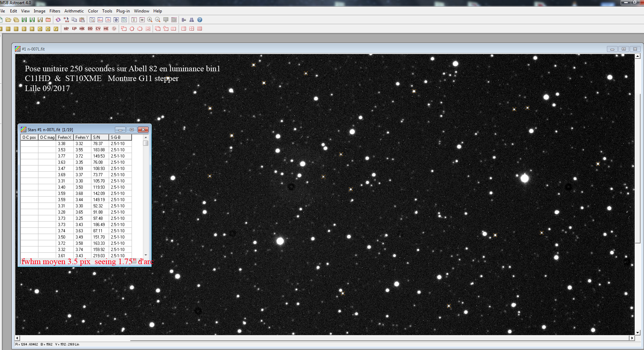The width and height of the screenshot is (644, 350).
Task: Click the yellow multiply arithmetic icon
Action: (x=48, y=29)
